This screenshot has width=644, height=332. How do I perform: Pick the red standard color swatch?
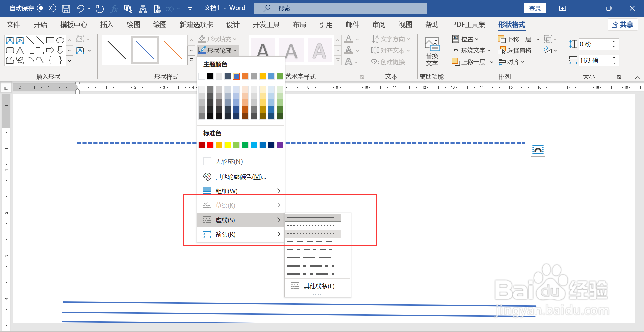point(210,145)
